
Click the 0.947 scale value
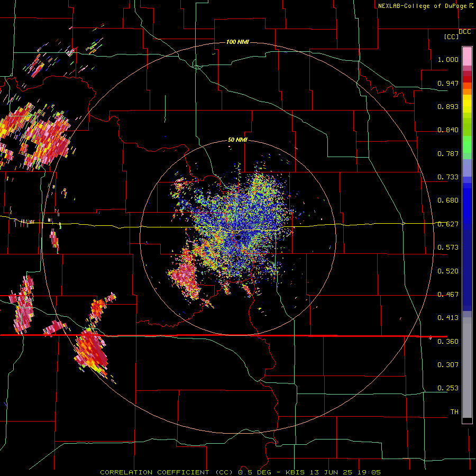tap(448, 83)
